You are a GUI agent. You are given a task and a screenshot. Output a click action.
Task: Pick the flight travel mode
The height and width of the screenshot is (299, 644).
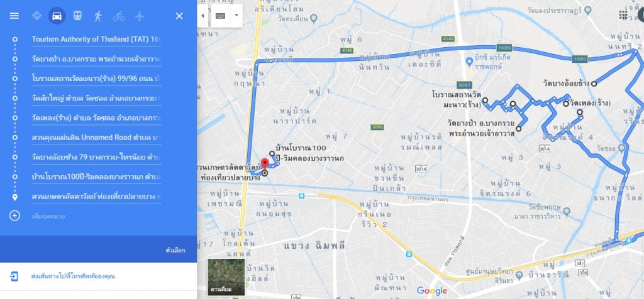[140, 16]
